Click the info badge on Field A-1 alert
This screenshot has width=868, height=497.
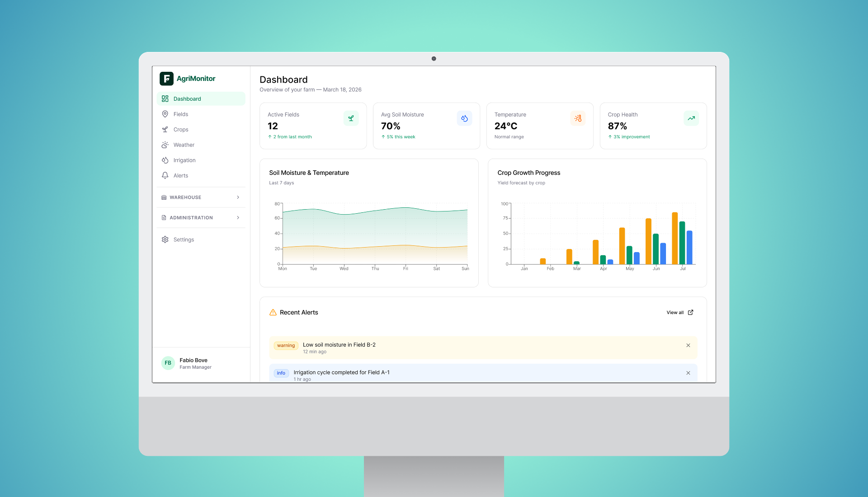point(281,373)
